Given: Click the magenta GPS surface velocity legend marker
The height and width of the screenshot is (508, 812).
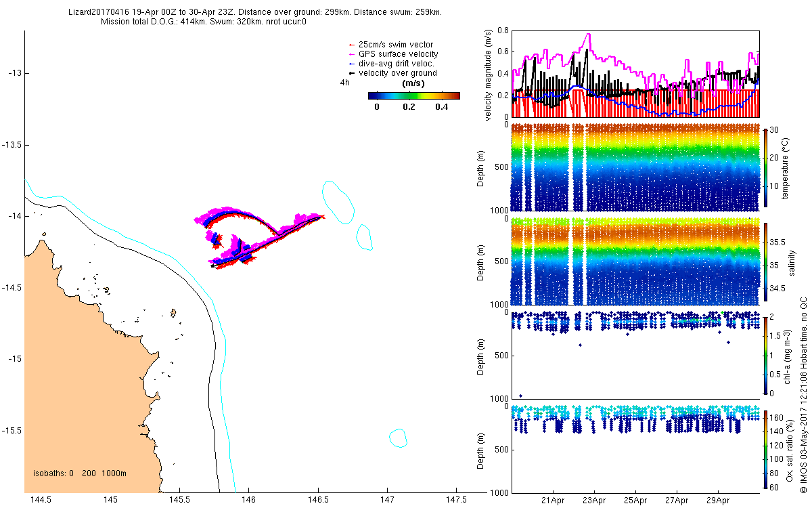Looking at the screenshot, I should pyautogui.click(x=352, y=54).
